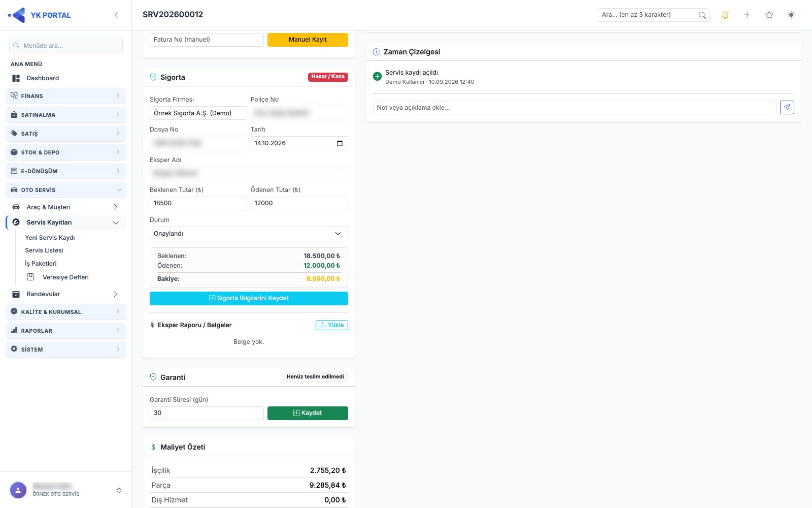Open the Durum dropdown showing Onaylandı

coord(249,234)
